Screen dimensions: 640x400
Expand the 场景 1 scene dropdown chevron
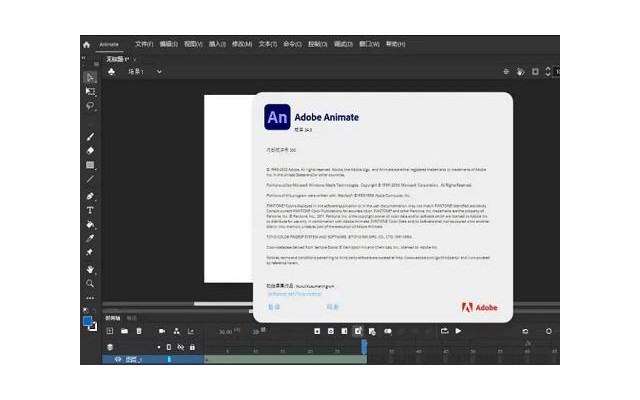(x=159, y=72)
